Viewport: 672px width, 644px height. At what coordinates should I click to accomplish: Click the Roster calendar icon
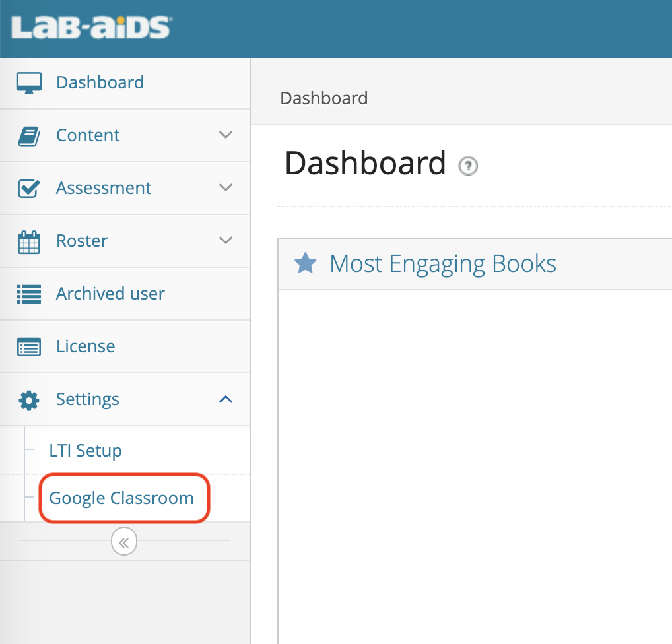click(28, 242)
